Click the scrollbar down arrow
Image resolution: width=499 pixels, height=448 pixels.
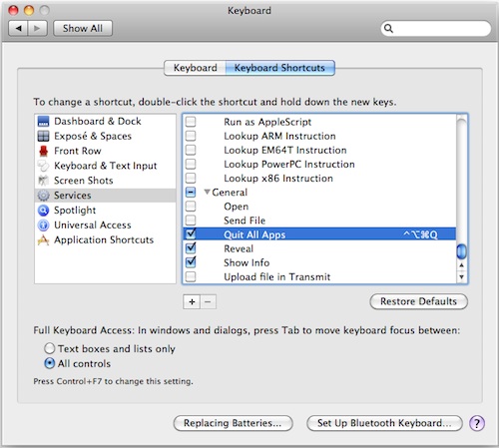click(461, 276)
